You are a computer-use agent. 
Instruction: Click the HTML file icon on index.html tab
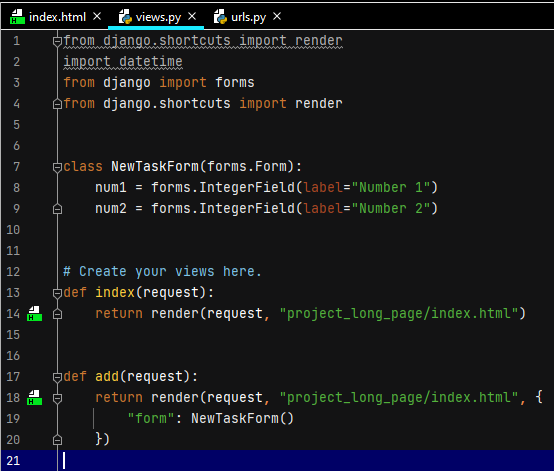17,17
